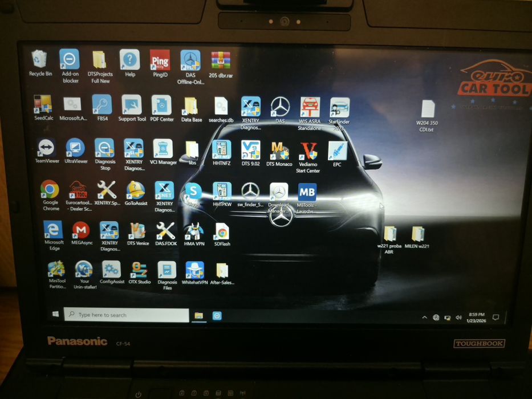Image resolution: width=532 pixels, height=399 pixels.
Task: Open Diagnosis Stop shortcut
Action: click(x=104, y=148)
